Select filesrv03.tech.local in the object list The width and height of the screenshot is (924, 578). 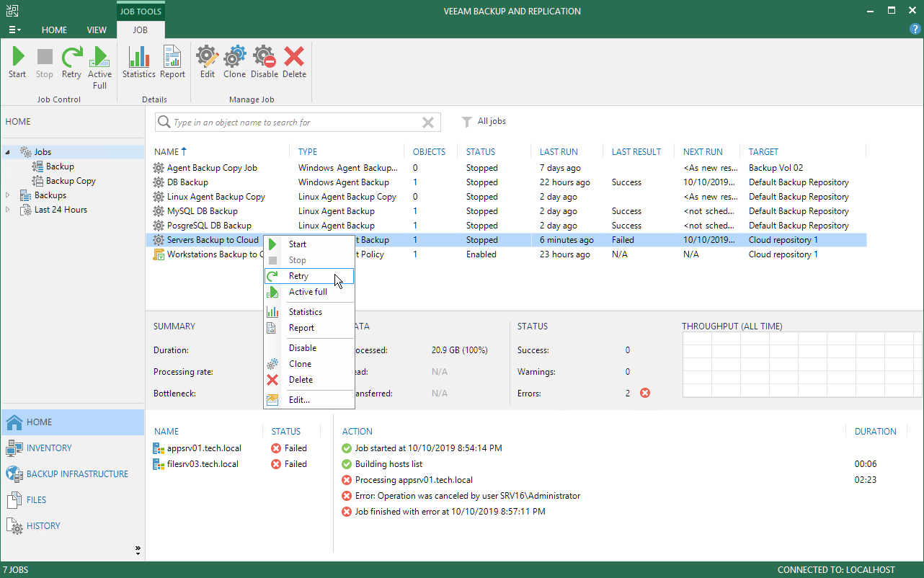tap(203, 464)
